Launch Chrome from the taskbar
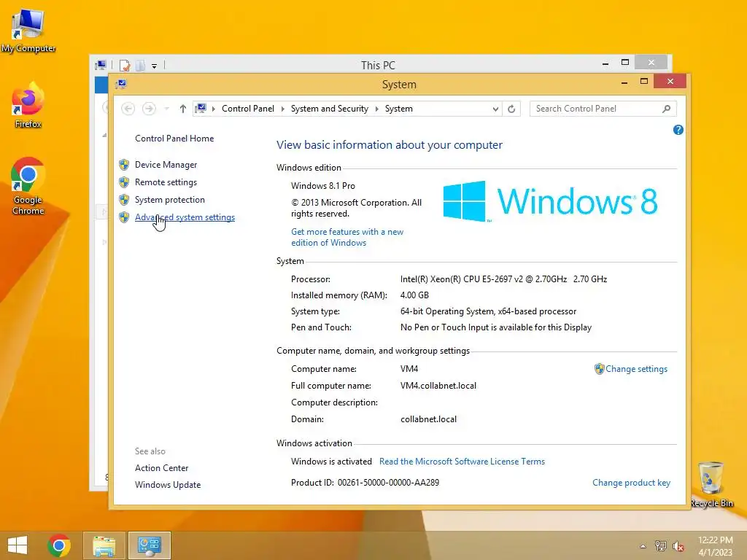This screenshot has height=560, width=747. [x=59, y=545]
